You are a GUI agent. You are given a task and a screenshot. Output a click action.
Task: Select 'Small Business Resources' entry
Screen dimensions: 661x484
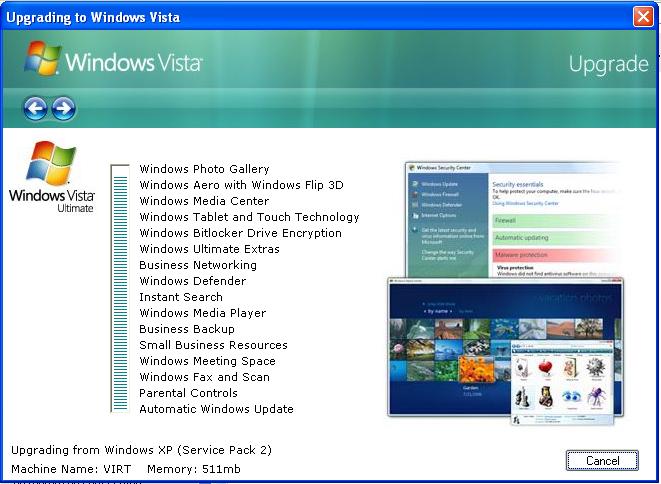pyautogui.click(x=214, y=345)
